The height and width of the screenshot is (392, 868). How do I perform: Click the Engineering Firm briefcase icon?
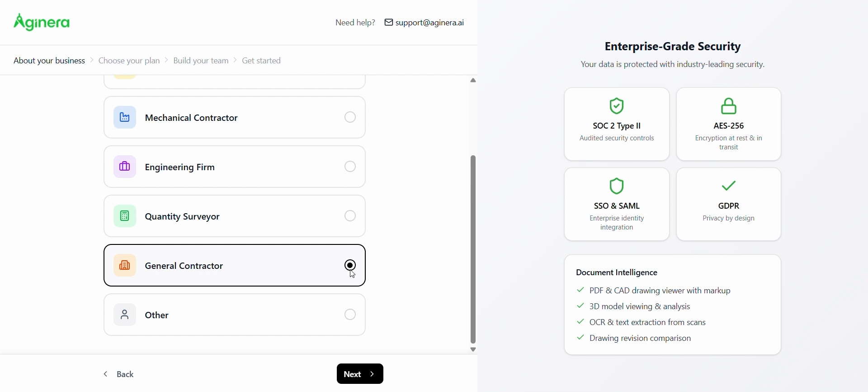point(125,167)
